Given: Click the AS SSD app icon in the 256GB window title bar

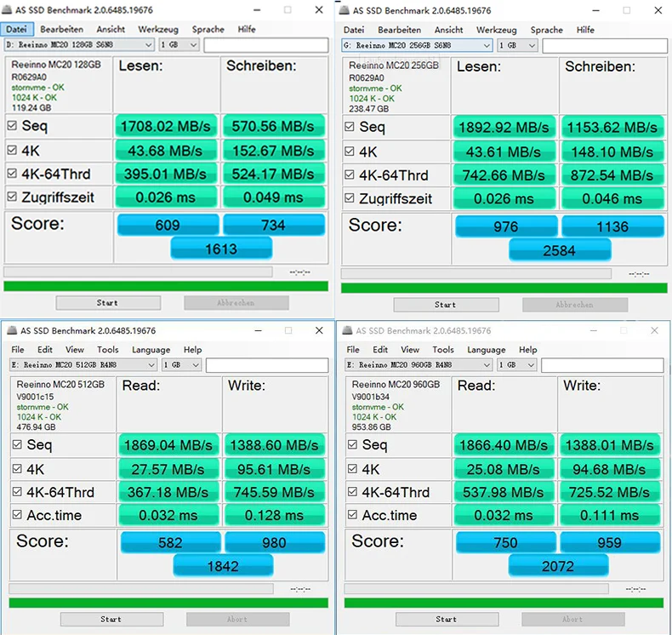Looking at the screenshot, I should [345, 10].
